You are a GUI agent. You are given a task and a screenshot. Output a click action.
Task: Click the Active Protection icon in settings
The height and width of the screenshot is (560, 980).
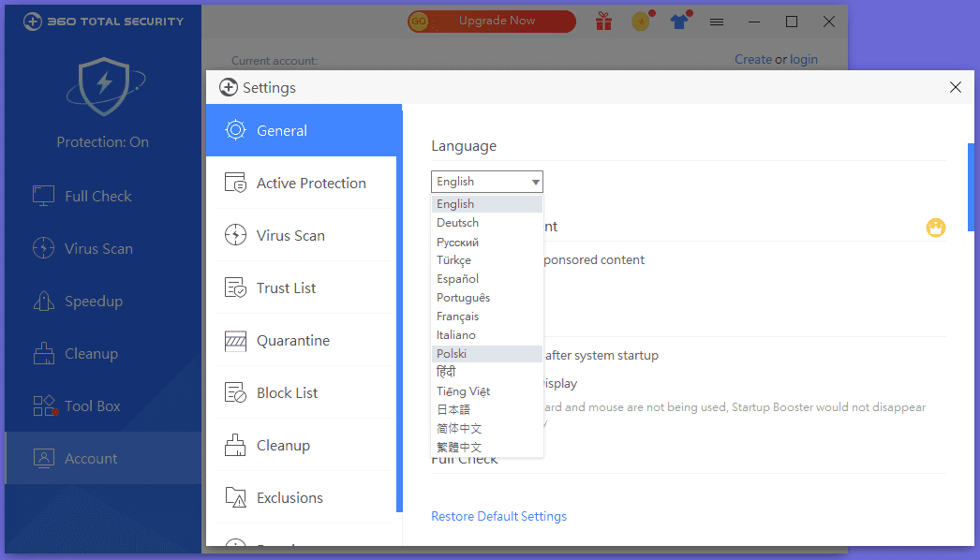pos(235,183)
